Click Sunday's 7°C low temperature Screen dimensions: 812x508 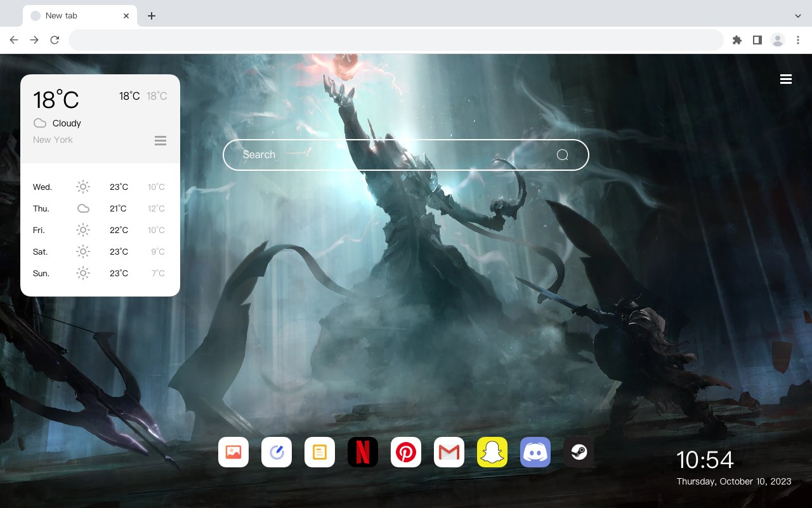point(158,273)
